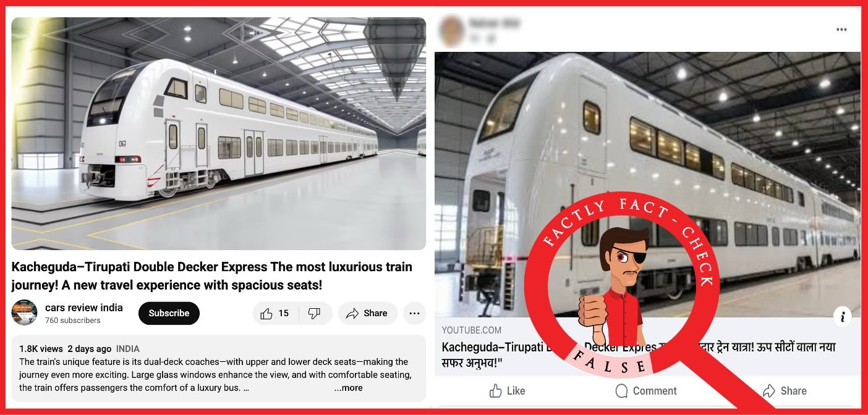Open the YOUTUBE.COM link headline in post

tap(638, 355)
